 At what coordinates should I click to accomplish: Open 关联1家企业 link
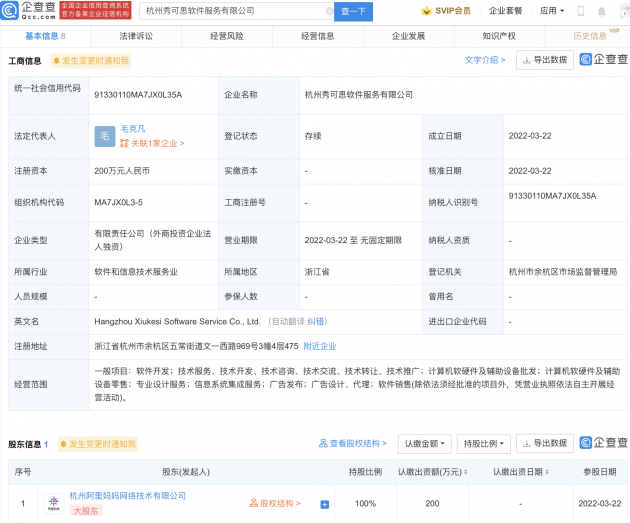click(152, 143)
